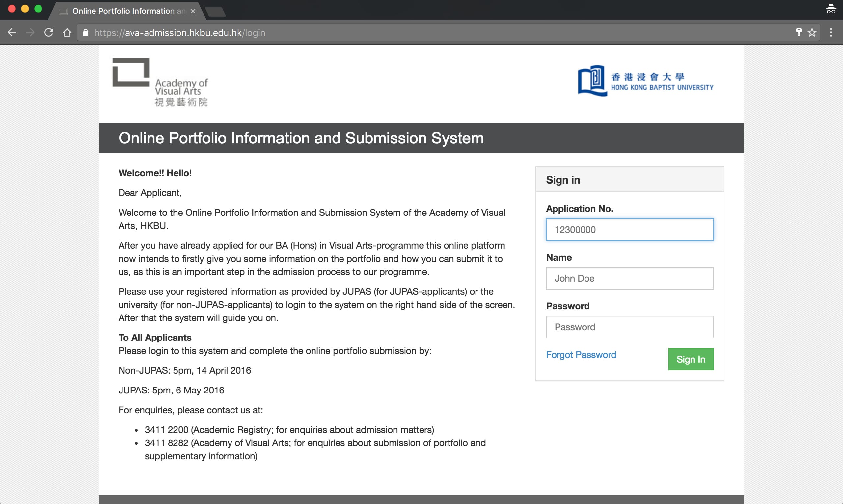Click 'JUPAS: 5pm, 6 May 2016' deadline
Image resolution: width=843 pixels, height=504 pixels.
pos(171,390)
